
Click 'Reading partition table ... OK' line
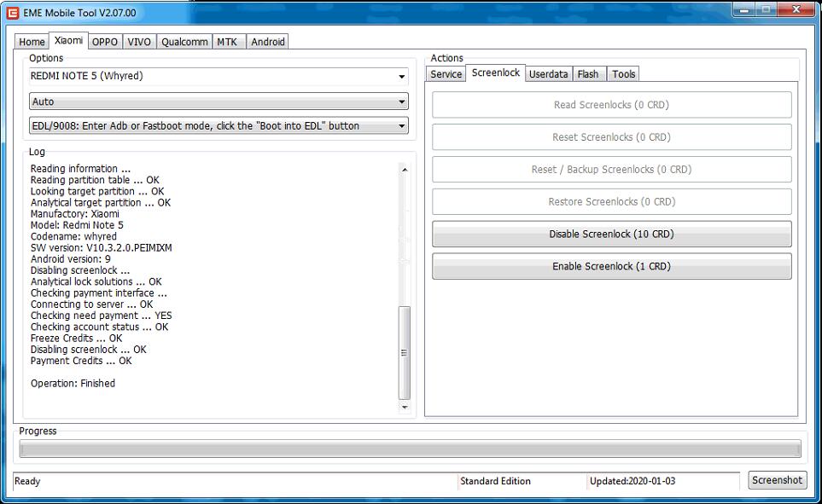[x=95, y=180]
